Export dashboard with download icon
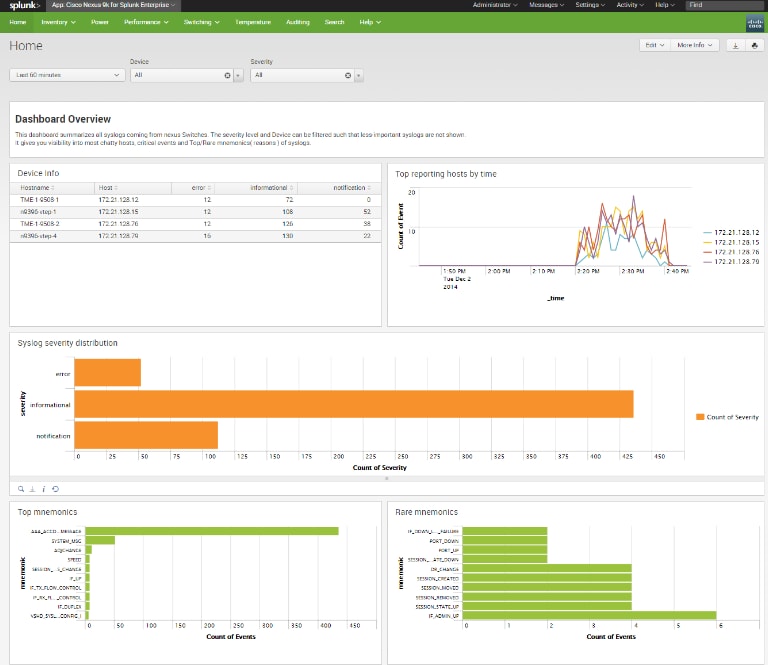 point(735,46)
